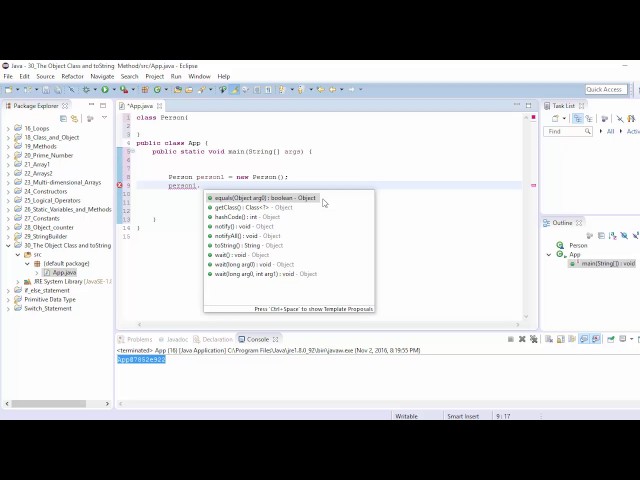Screen dimensions: 640x480
Task: Click Sort alphabetically icon in Outline
Action: 613,236
